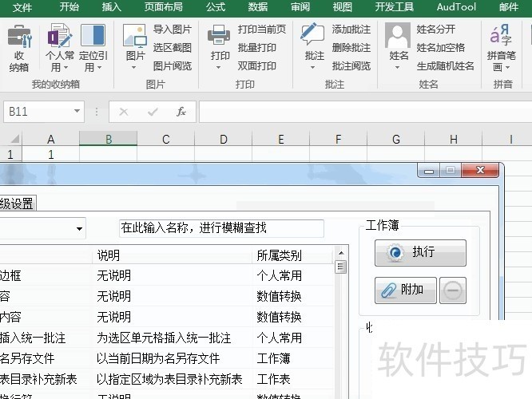532x399 pixels.
Task: Expand the 定位引用 dropdown arrow
Action: 99,68
